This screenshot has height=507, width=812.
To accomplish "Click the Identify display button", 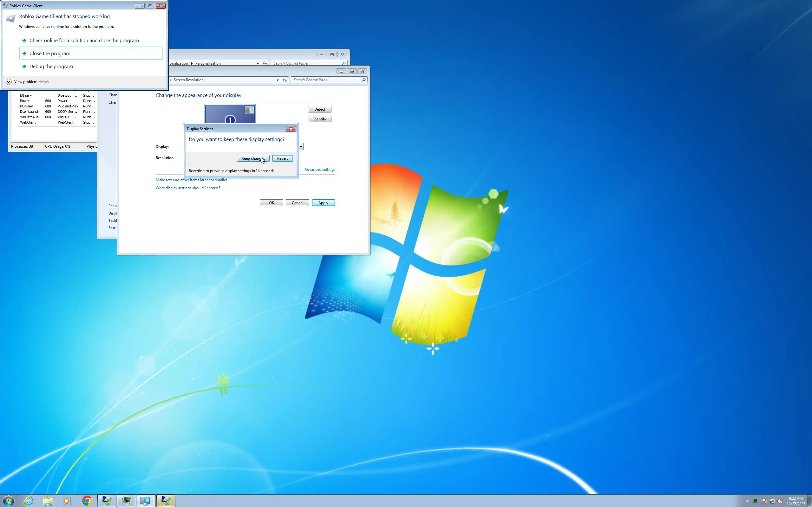I will [x=319, y=119].
